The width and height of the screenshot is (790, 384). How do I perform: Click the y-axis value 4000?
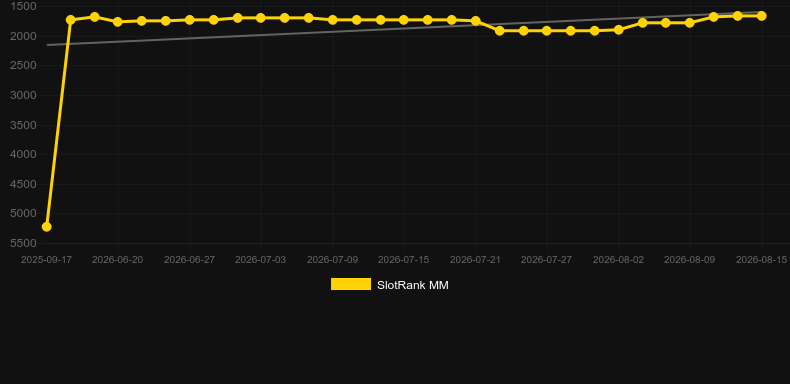[x=24, y=154]
